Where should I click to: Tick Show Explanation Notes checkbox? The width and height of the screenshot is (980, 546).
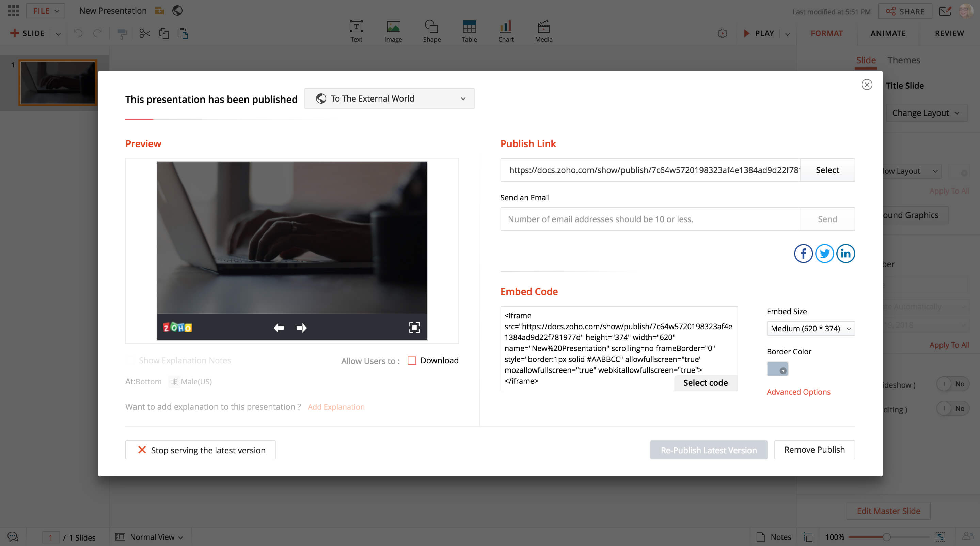tap(130, 360)
